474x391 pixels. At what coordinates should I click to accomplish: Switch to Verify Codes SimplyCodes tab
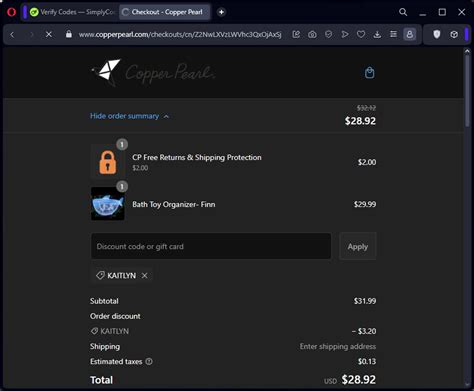pyautogui.click(x=72, y=12)
